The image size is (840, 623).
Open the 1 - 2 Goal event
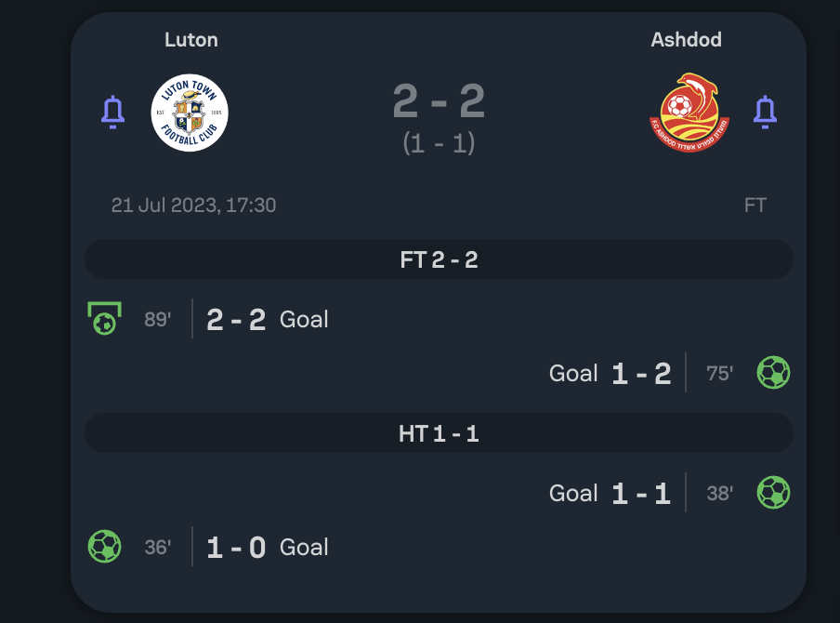tap(610, 373)
